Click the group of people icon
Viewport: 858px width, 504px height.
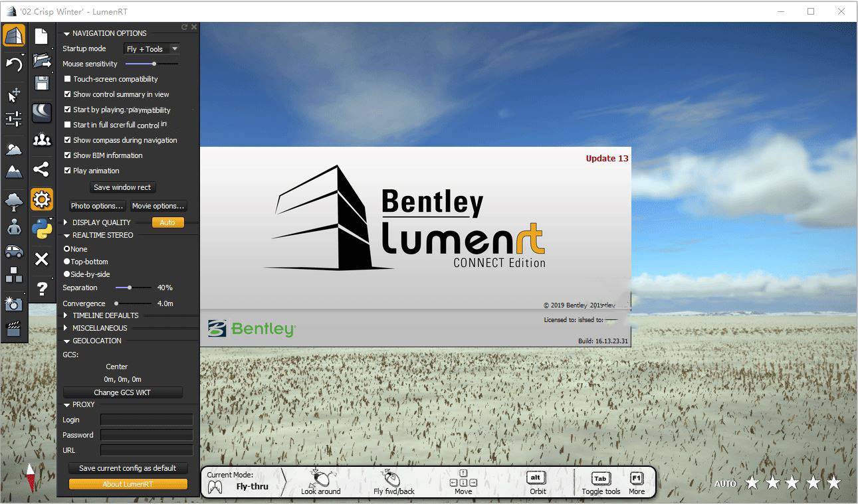tap(41, 139)
